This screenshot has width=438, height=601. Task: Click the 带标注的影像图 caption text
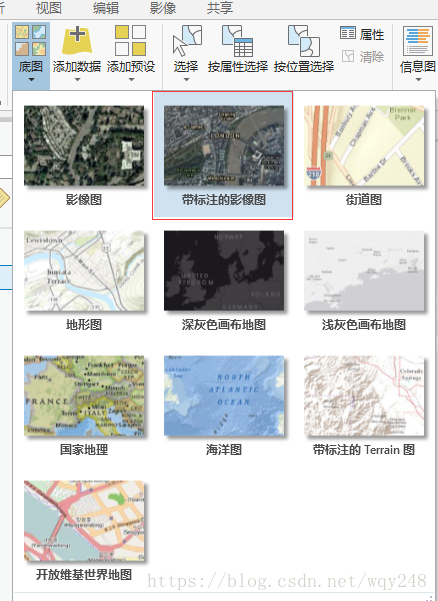click(224, 200)
